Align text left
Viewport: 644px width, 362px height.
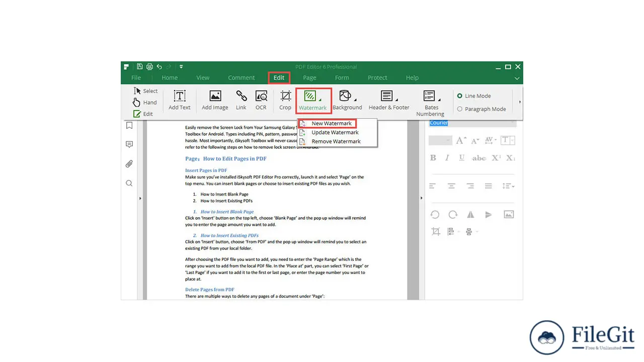coord(432,186)
